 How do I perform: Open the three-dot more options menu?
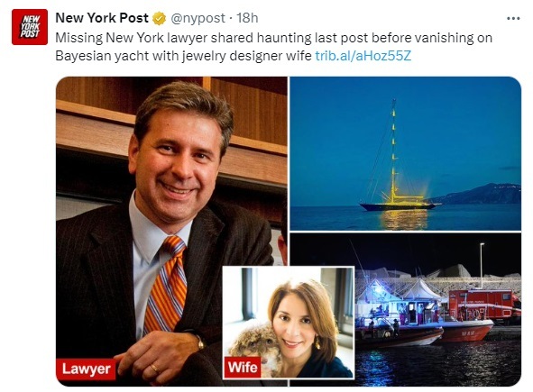513,18
